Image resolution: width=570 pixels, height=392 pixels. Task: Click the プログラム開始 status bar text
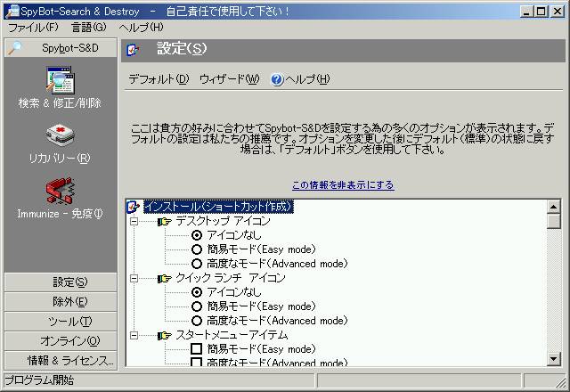(39, 380)
